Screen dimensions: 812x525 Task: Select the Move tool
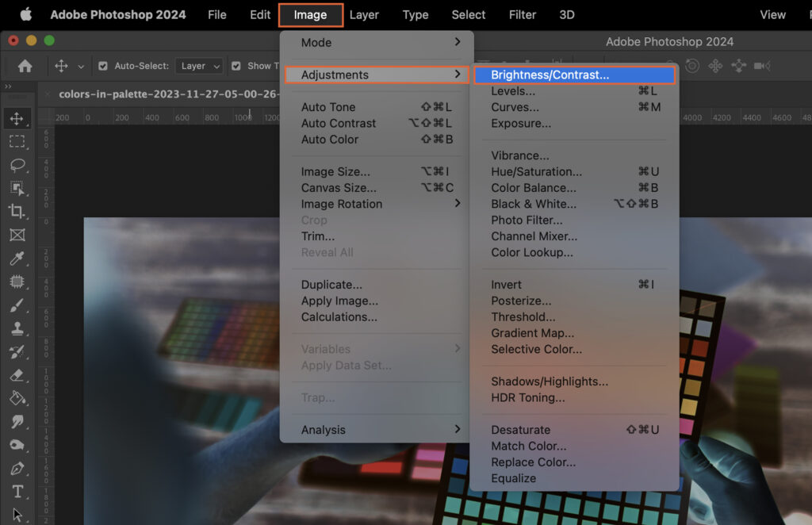(x=17, y=117)
